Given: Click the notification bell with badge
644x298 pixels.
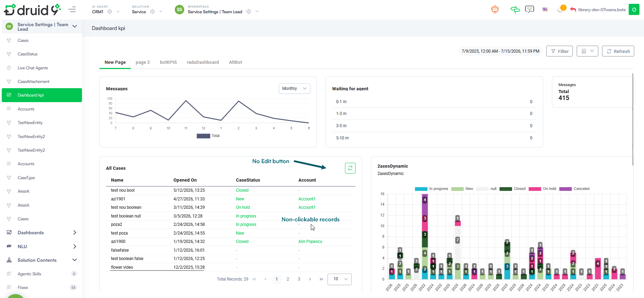Looking at the screenshot, I should point(561,9).
